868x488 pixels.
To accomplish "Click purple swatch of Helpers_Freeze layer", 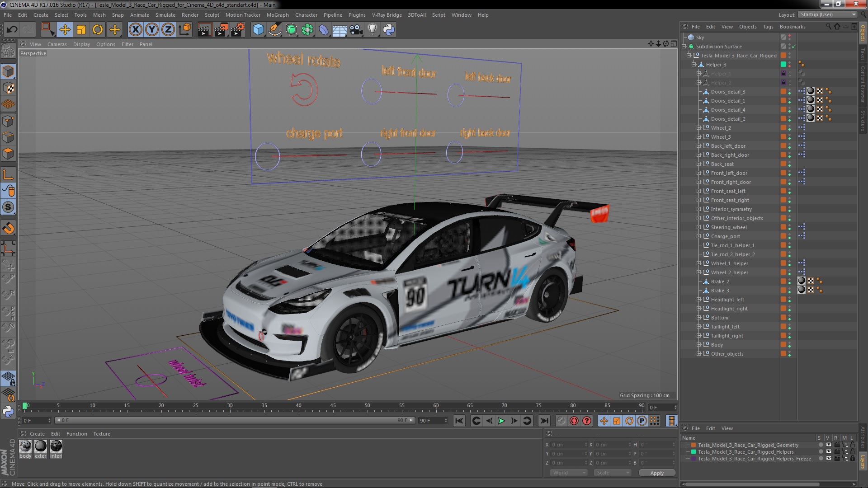I will tap(693, 459).
